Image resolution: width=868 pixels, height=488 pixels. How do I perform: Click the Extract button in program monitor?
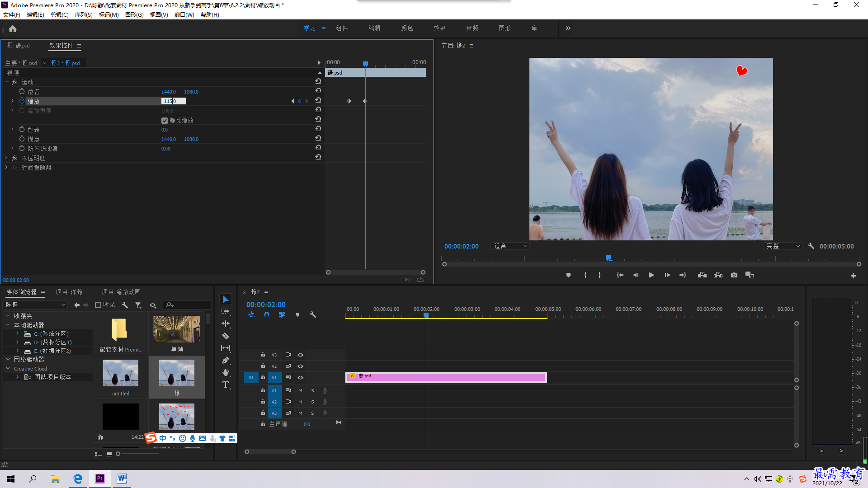tap(718, 275)
